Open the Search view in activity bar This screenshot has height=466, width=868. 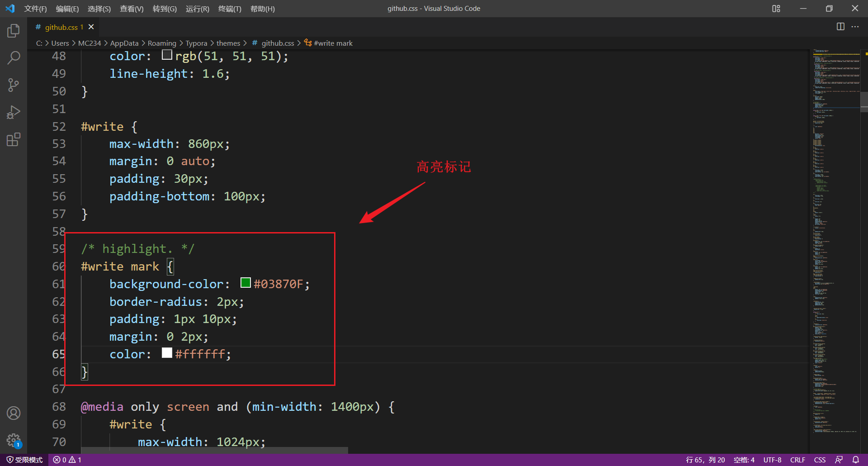14,58
